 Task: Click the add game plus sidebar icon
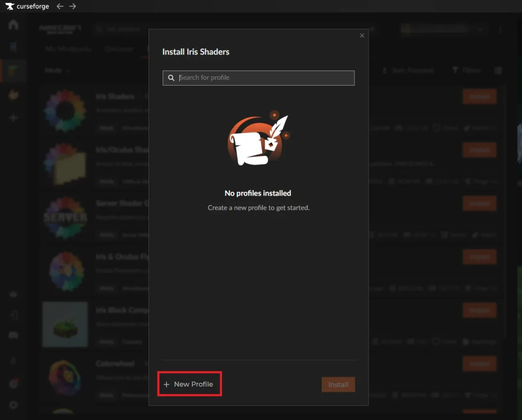click(x=13, y=118)
